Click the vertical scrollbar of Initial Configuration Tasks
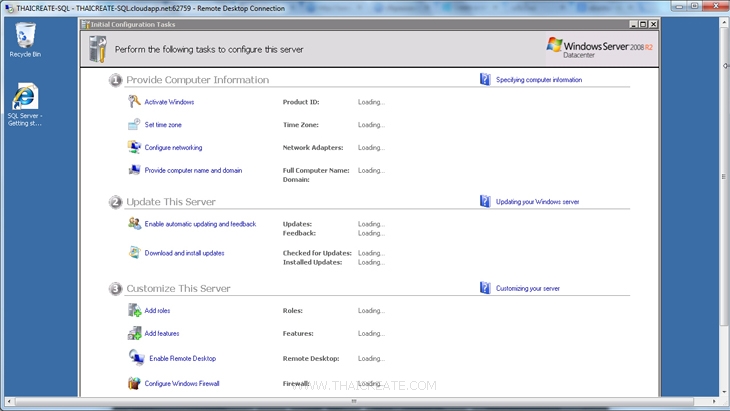The width and height of the screenshot is (730, 411). pyautogui.click(x=725, y=200)
